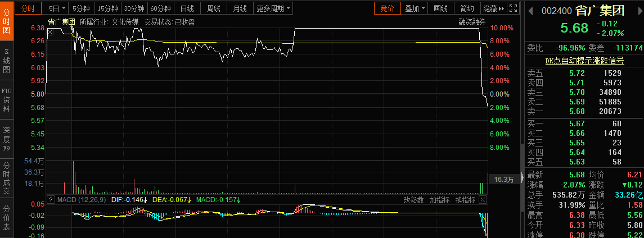
Task: Click DK点自动提示涨跌信号 link
Action: [584, 61]
